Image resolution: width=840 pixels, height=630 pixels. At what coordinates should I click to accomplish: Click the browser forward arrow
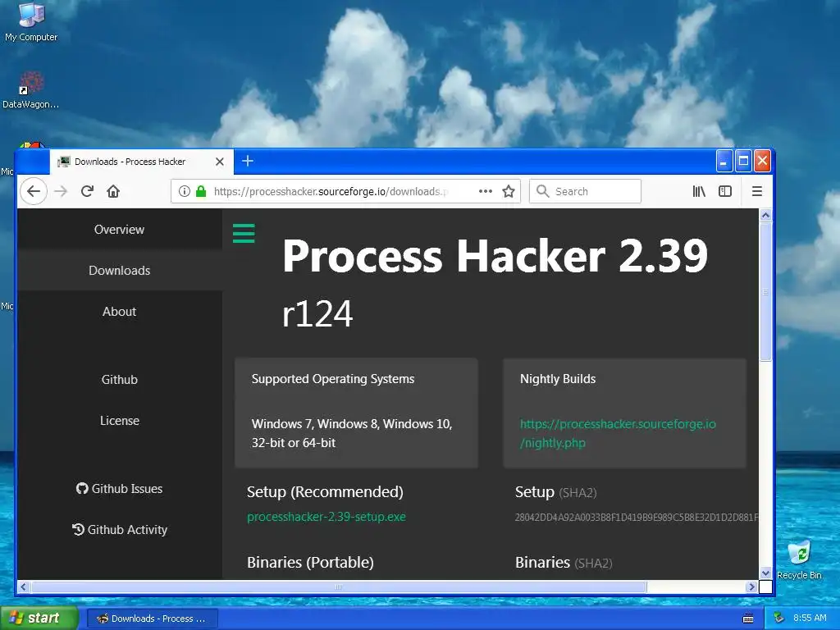tap(61, 191)
